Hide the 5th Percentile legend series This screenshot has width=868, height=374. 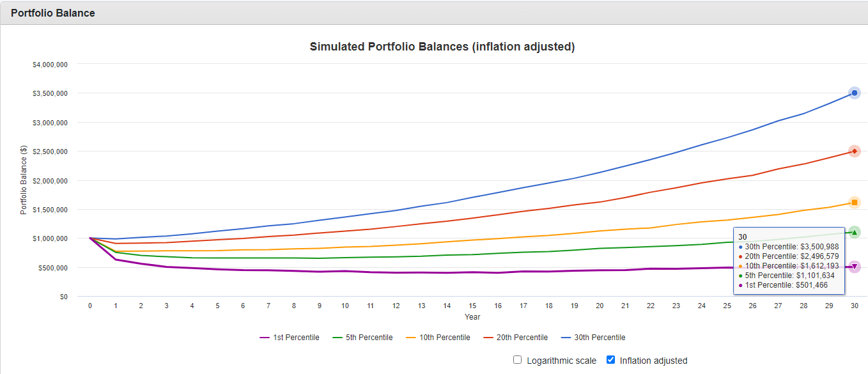[x=362, y=338]
